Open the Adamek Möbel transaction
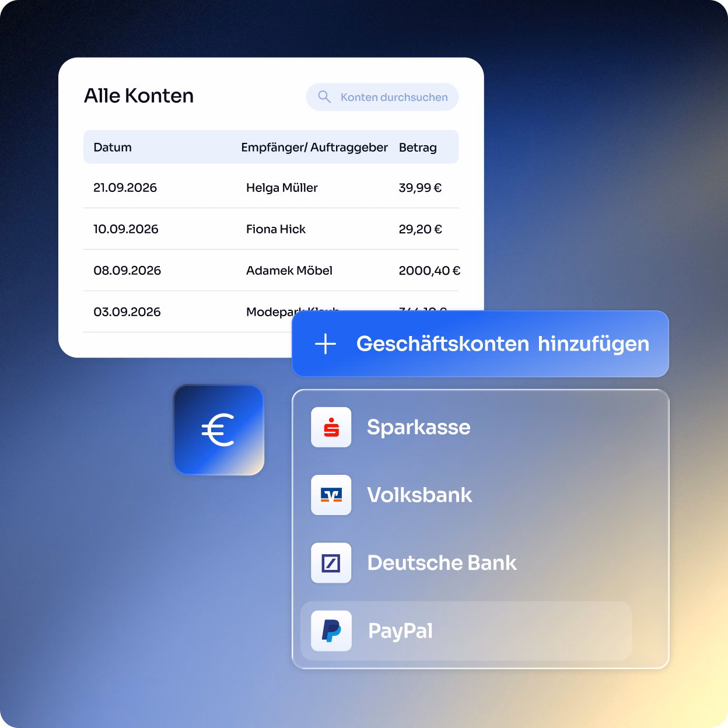Viewport: 728px width, 728px height. coord(289,271)
